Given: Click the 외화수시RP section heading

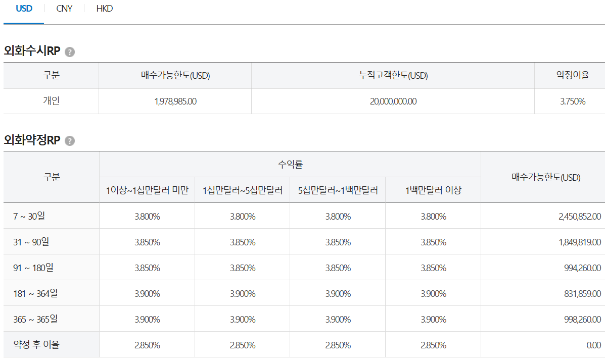Looking at the screenshot, I should point(31,50).
